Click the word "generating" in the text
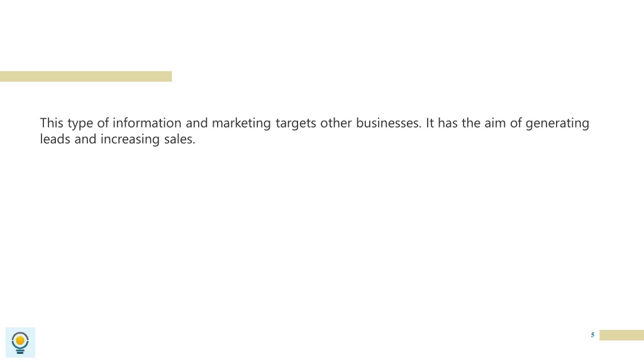Viewport: 644px width, 362px height. point(557,124)
